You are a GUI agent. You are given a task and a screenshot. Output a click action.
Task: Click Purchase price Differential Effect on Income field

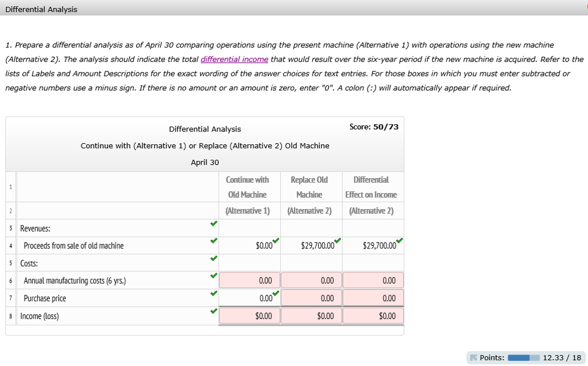[x=373, y=298]
